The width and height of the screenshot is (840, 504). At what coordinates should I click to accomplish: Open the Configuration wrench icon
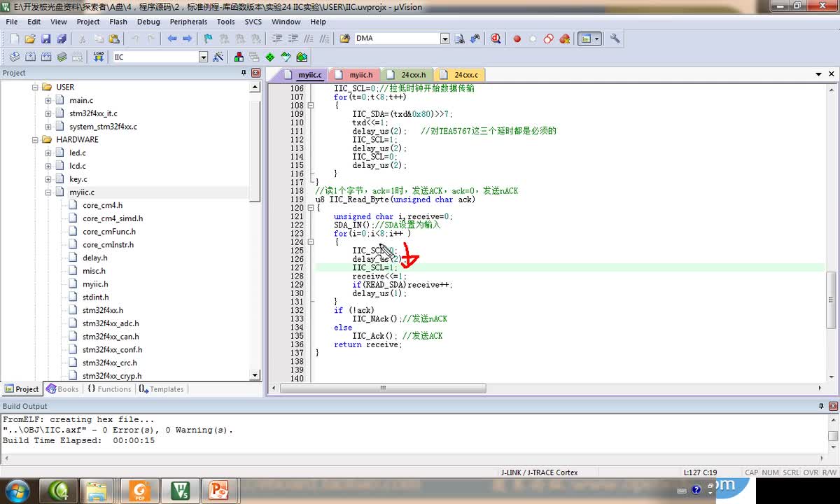pos(615,38)
